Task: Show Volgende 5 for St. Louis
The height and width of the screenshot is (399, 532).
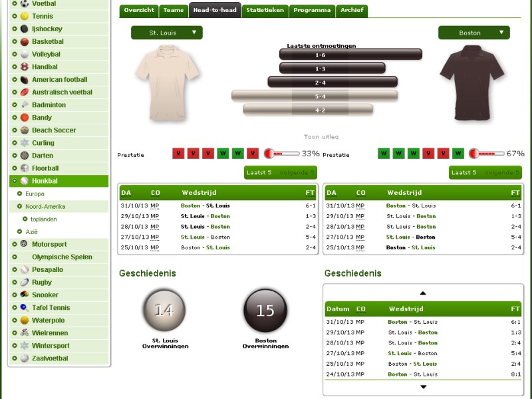Action: [297, 173]
